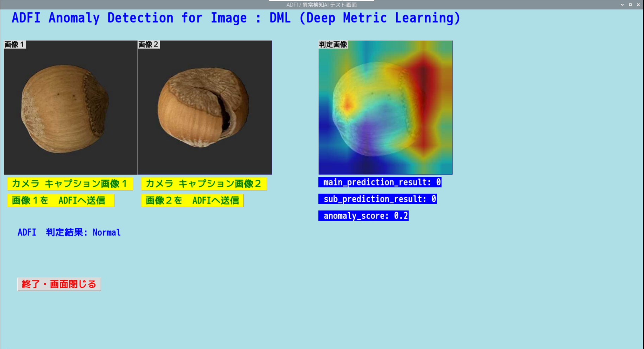Viewport: 644px width, 349px height.
Task: Click the 画像2 label tag
Action: pos(149,44)
